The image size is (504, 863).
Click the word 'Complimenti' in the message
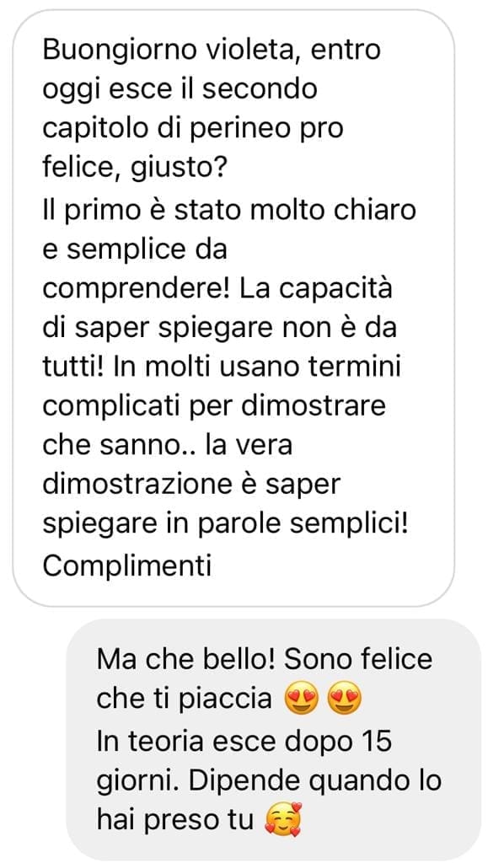pos(127,566)
